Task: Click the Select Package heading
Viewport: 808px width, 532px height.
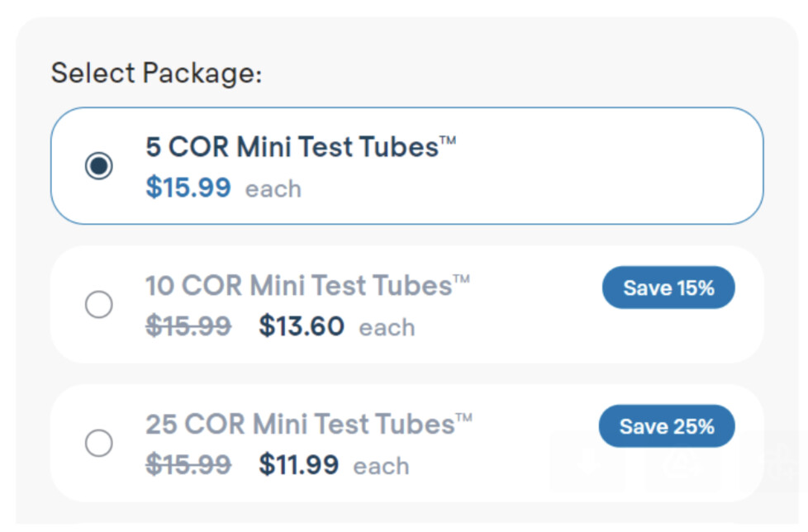Action: (x=157, y=73)
